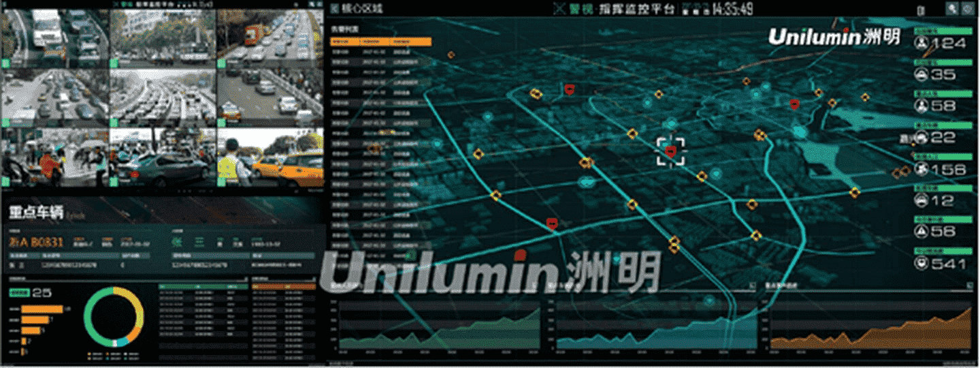This screenshot has width=980, height=368.
Task: Click the 14:35:49 clock display
Action: (x=732, y=9)
